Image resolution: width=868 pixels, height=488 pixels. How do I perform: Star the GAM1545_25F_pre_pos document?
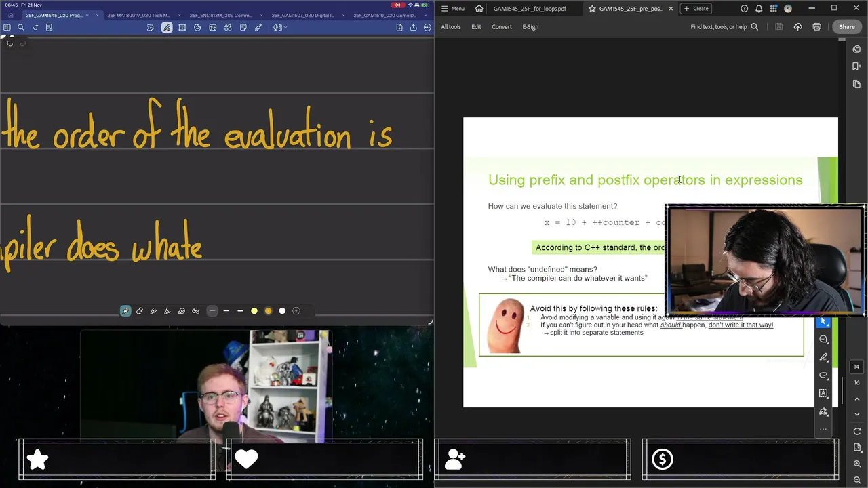[592, 8]
